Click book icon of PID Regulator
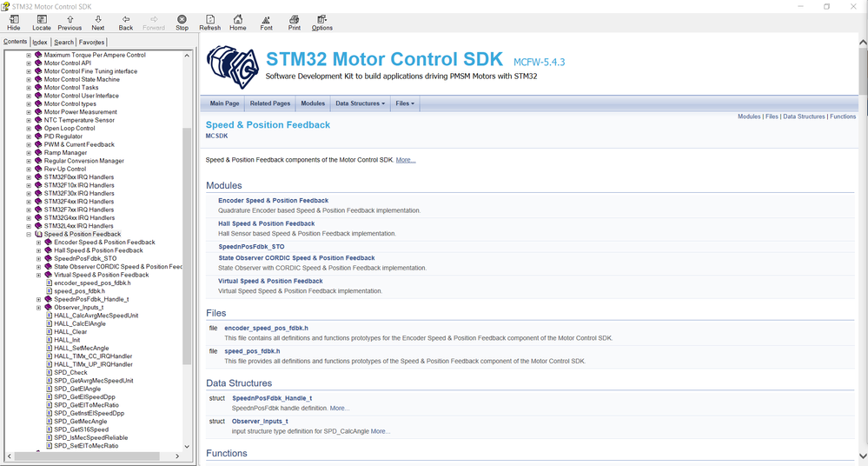The image size is (868, 466). [38, 136]
